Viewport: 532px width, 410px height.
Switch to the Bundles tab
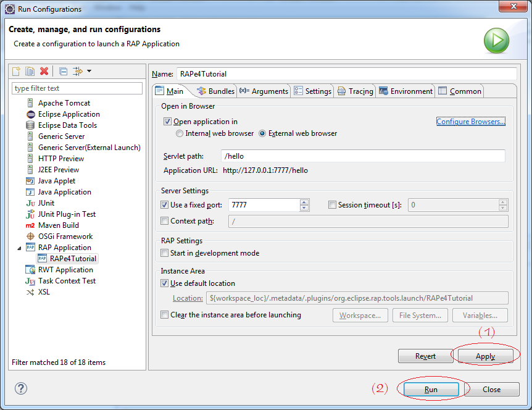[x=217, y=91]
